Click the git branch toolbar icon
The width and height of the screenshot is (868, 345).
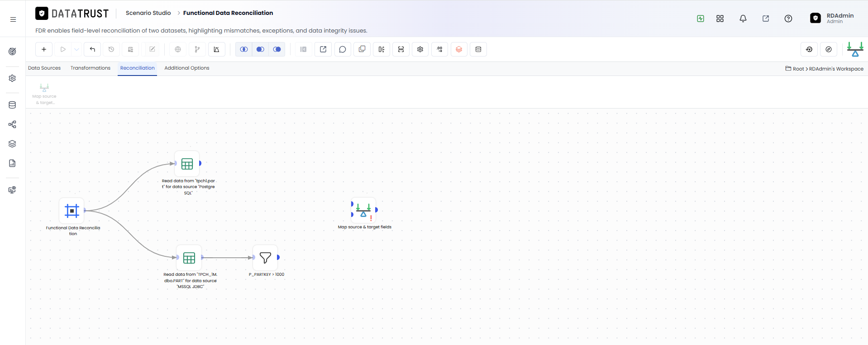coord(197,49)
